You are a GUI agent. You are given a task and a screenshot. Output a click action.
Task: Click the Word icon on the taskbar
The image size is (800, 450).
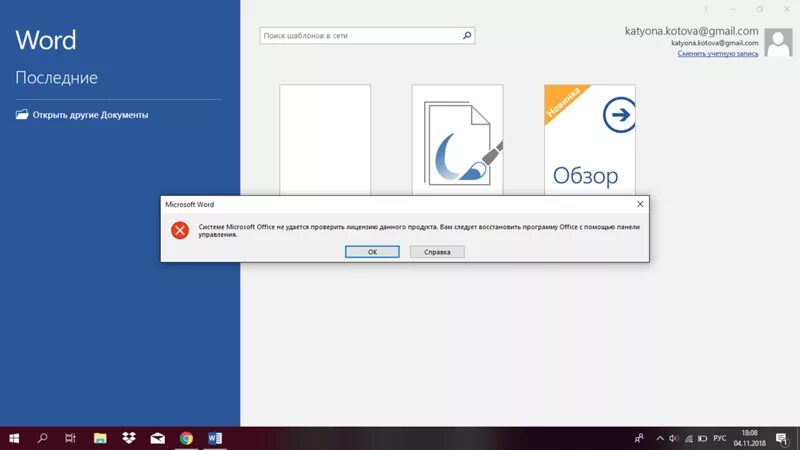click(215, 438)
